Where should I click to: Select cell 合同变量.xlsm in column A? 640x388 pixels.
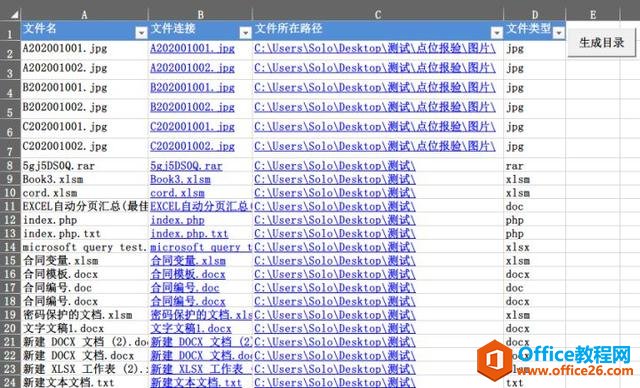click(84, 261)
